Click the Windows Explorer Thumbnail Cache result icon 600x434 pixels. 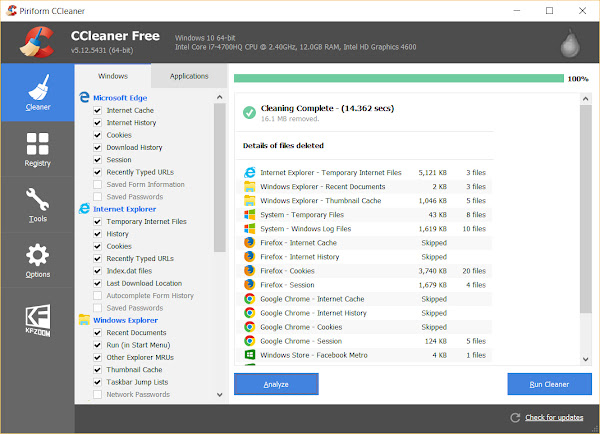(249, 201)
